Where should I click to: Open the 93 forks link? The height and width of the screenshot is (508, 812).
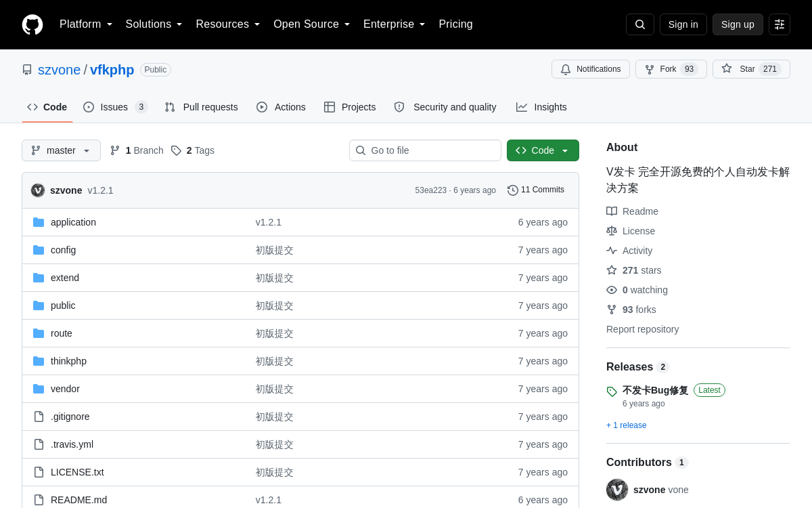pos(631,310)
